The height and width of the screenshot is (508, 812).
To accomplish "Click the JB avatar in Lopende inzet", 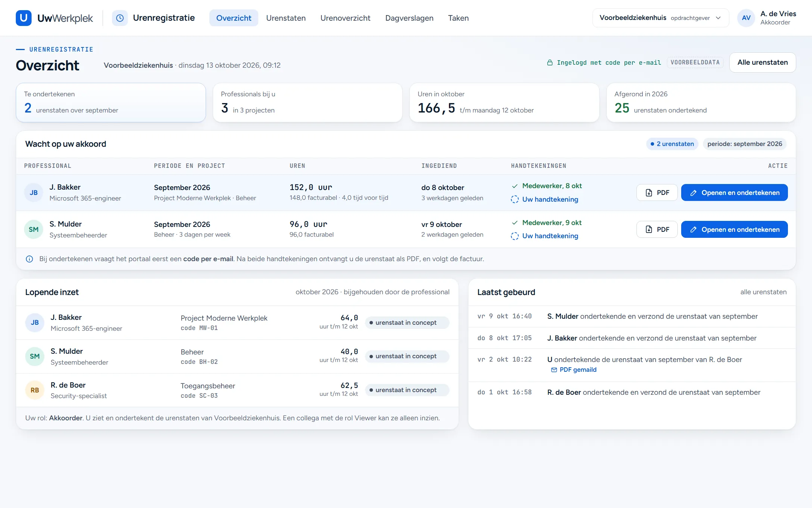I will (35, 322).
